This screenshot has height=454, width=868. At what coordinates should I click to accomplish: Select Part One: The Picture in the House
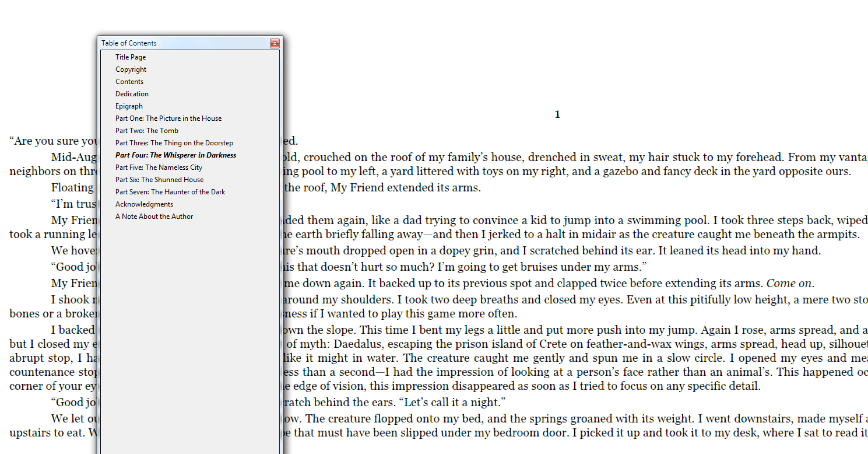pyautogui.click(x=168, y=118)
